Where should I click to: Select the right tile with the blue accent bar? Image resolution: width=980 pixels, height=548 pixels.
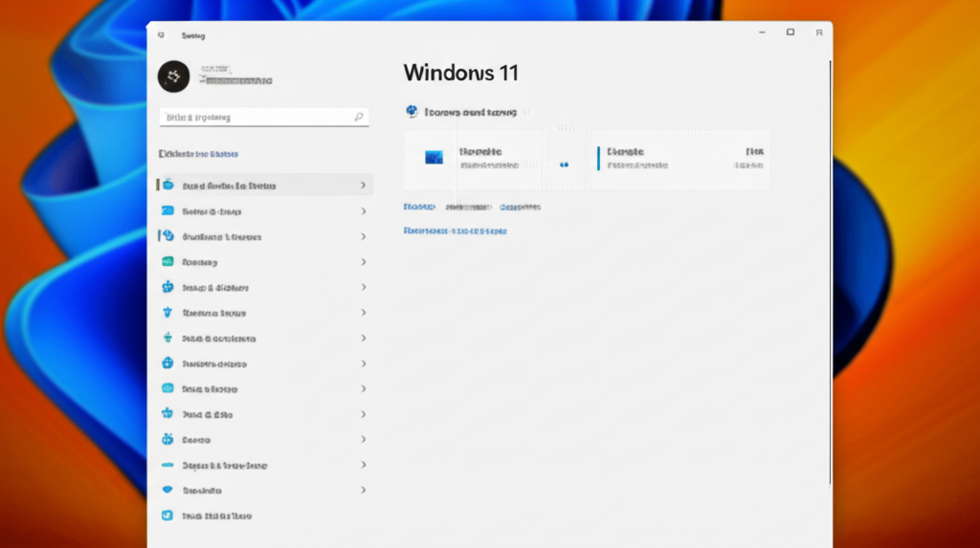679,159
